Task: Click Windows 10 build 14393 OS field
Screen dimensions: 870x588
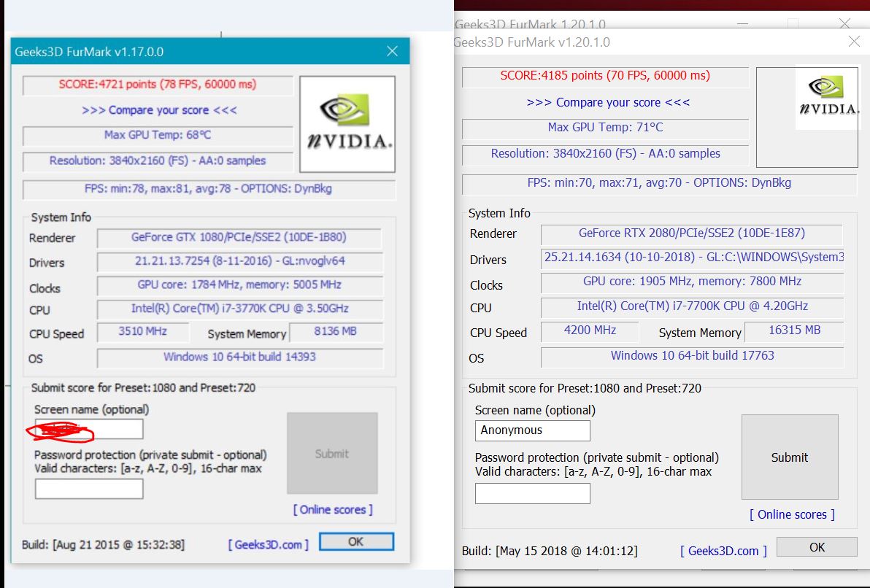Action: point(239,357)
